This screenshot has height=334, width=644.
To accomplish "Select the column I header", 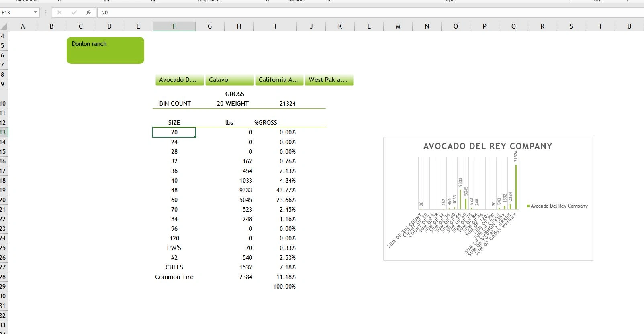I will (275, 26).
